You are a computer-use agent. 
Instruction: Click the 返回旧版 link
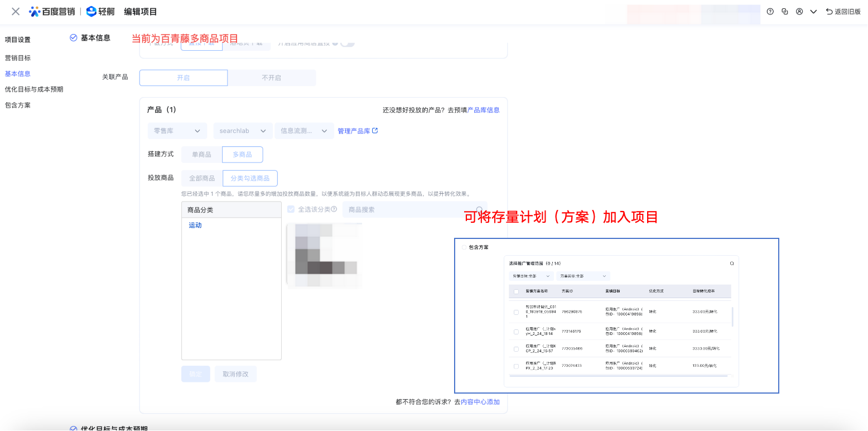(x=843, y=12)
